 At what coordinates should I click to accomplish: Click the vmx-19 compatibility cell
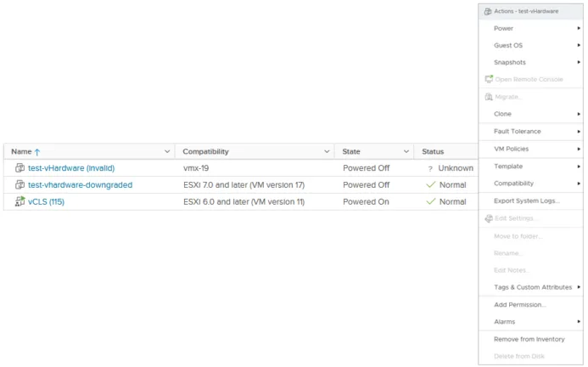click(196, 168)
